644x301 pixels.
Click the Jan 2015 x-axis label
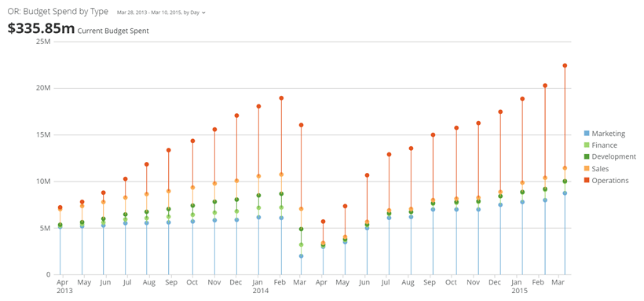point(520,287)
